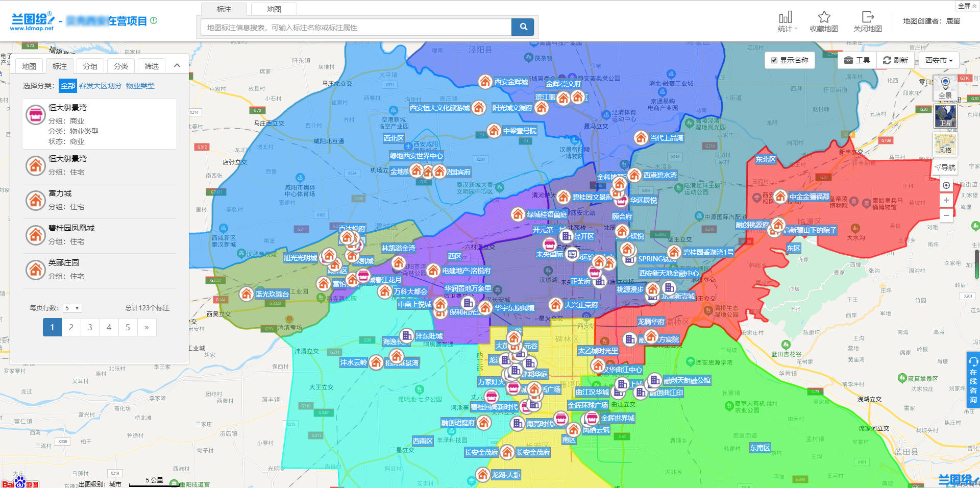Select the 全部 category filter
980x488 pixels.
coord(68,86)
